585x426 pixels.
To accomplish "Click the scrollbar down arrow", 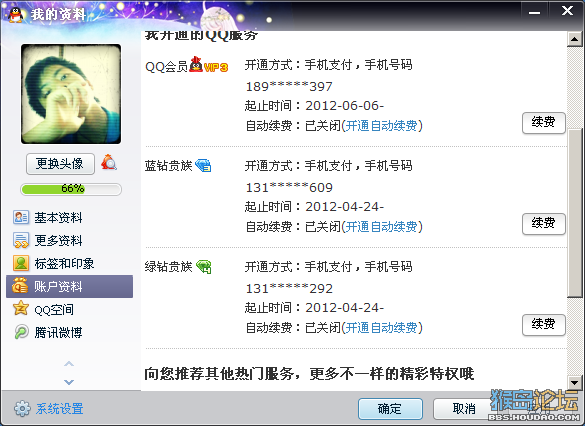I will coord(574,382).
